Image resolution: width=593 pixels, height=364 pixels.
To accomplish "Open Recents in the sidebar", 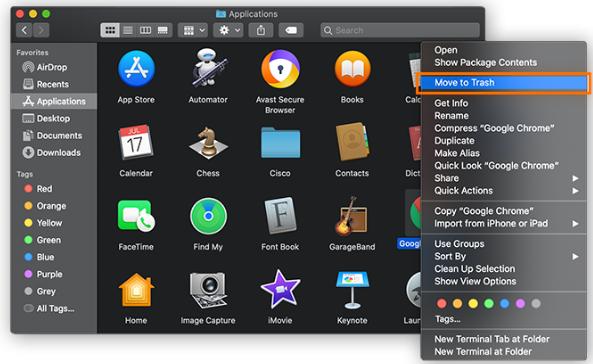I will pyautogui.click(x=54, y=84).
